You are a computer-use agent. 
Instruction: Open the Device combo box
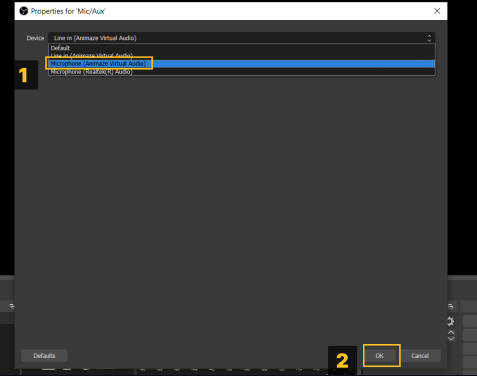[242, 38]
